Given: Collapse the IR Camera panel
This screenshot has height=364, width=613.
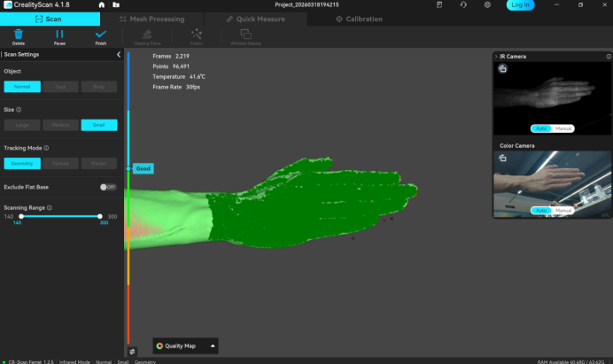Looking at the screenshot, I should tap(496, 57).
